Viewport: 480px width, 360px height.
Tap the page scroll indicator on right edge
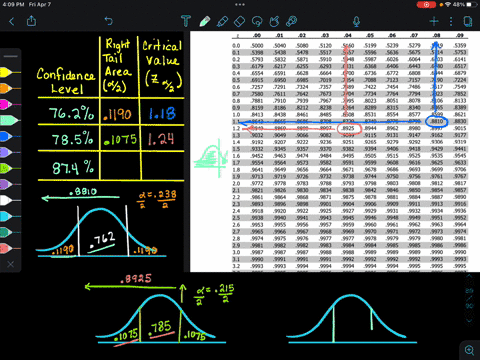(469, 299)
